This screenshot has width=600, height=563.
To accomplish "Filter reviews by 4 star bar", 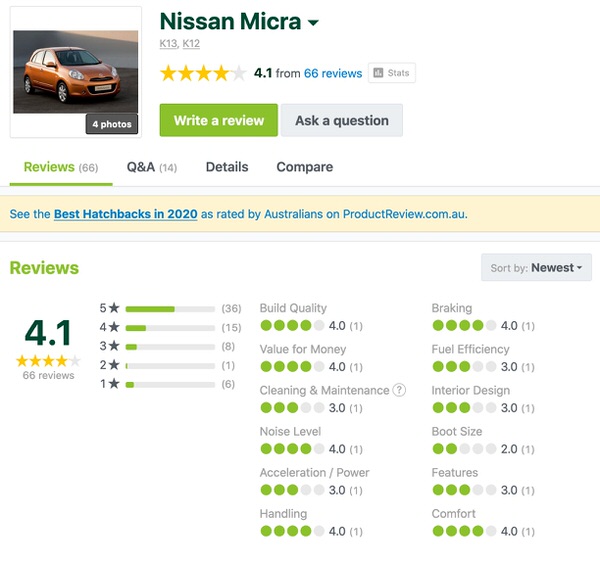I will tap(170, 328).
